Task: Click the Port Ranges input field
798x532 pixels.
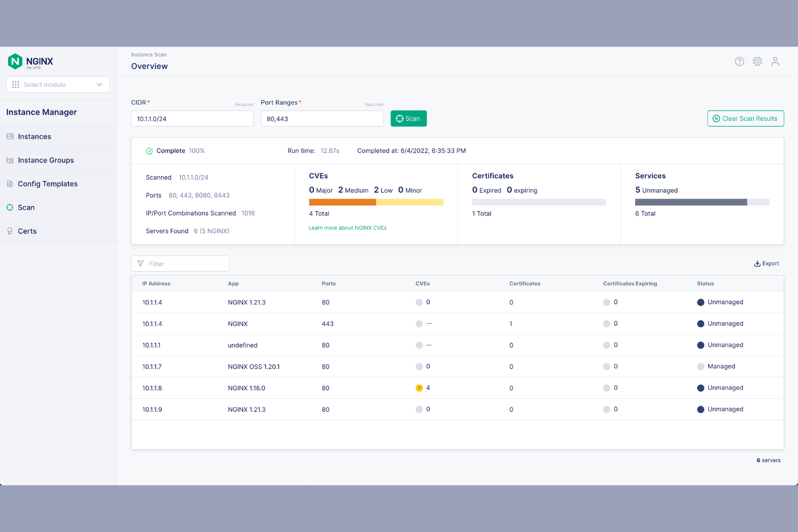Action: 322,119
